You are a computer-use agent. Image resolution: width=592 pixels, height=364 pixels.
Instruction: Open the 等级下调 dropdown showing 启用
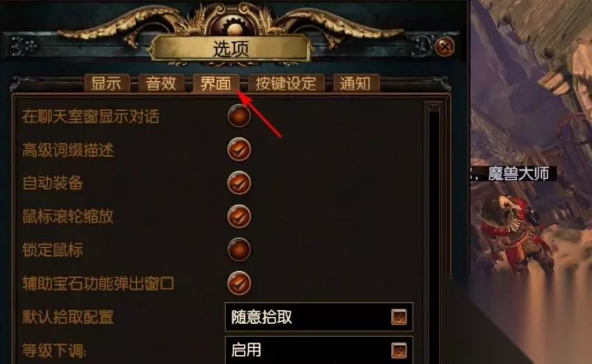pos(319,350)
